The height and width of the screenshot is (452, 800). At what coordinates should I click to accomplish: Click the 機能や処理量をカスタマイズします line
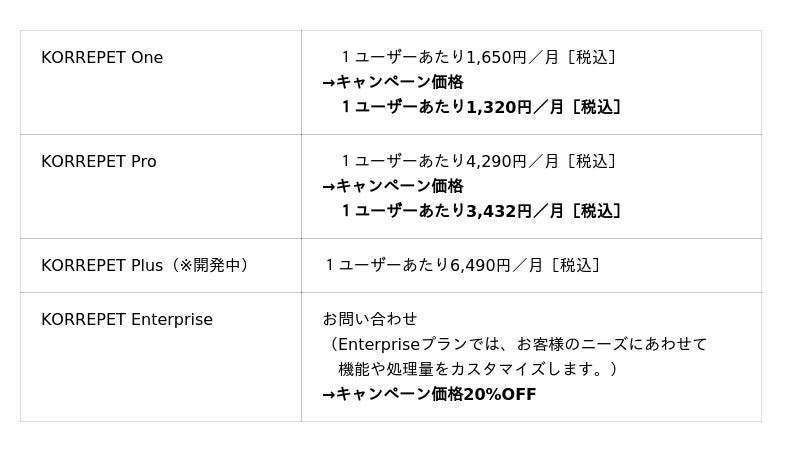click(x=477, y=369)
